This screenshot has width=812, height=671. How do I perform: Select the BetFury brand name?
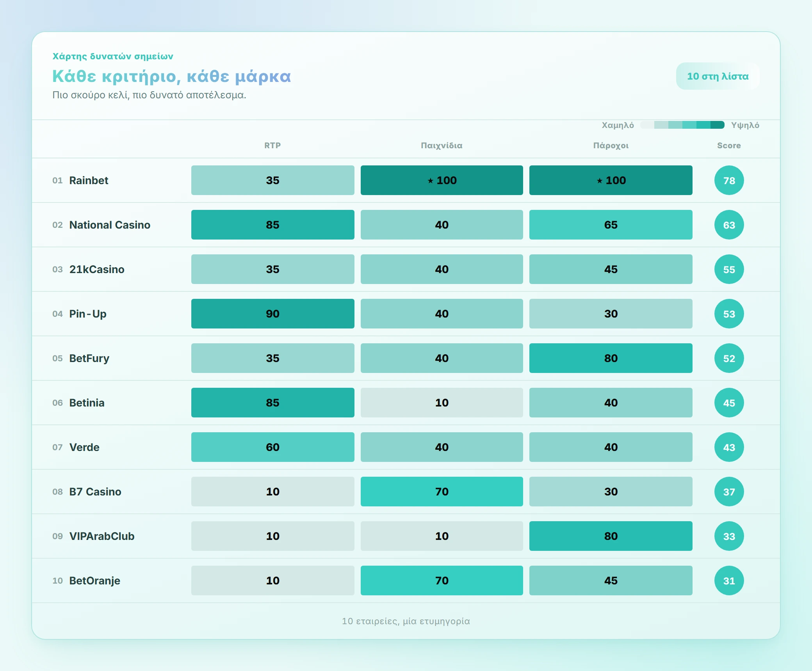[89, 358]
